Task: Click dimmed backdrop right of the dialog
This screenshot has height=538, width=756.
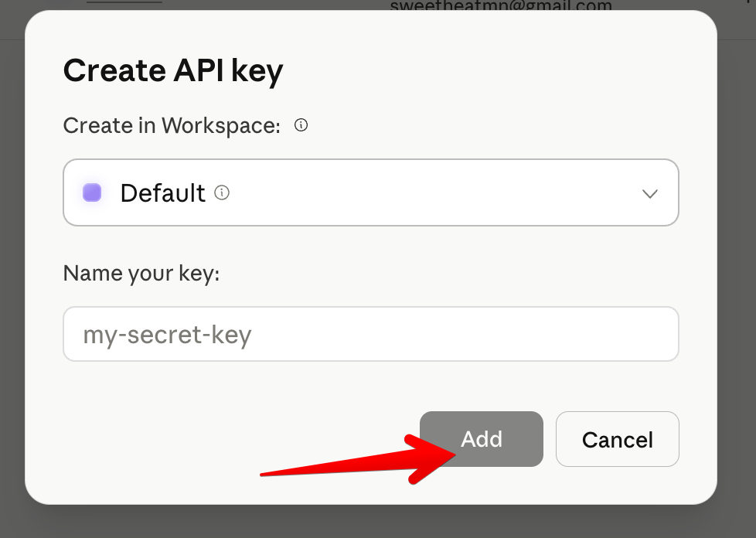Action: (737, 271)
